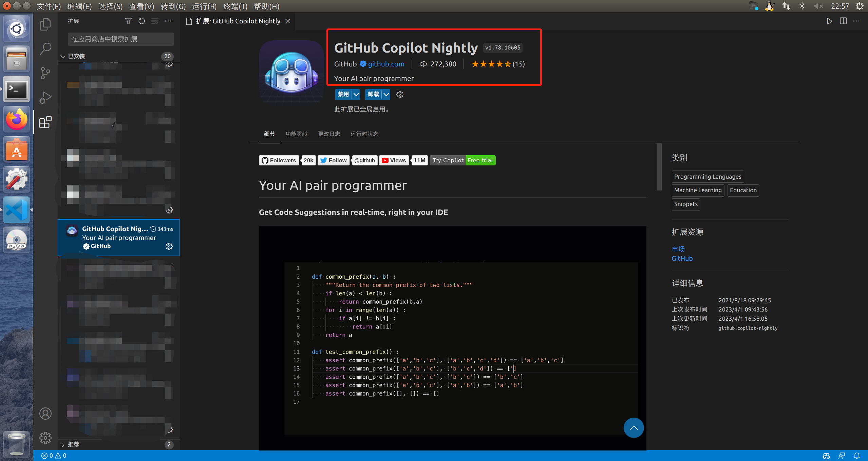Viewport: 868px width, 461px height.
Task: Open the Accounts menu icon
Action: (45, 414)
